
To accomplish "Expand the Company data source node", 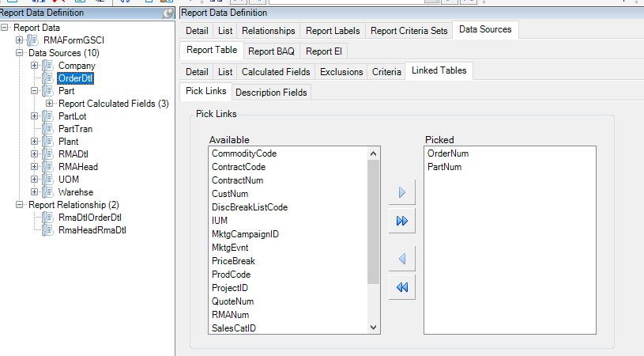I will tap(35, 66).
